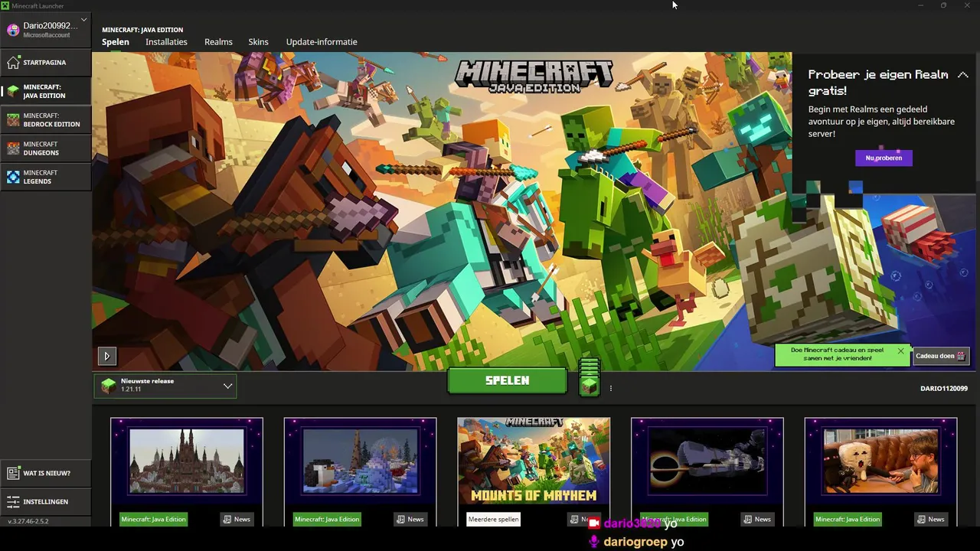This screenshot has width=980, height=551.
Task: Click the Probeer je eigen Realm gratis heading
Action: [x=878, y=83]
